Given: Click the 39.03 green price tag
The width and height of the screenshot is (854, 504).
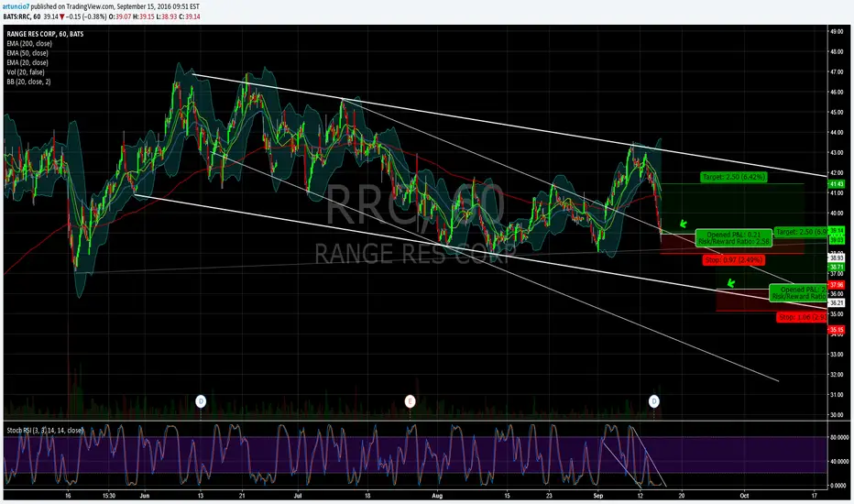Looking at the screenshot, I should (x=836, y=240).
